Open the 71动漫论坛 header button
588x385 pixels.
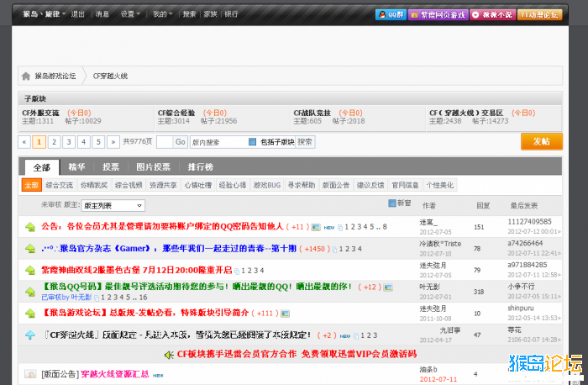[x=539, y=14]
